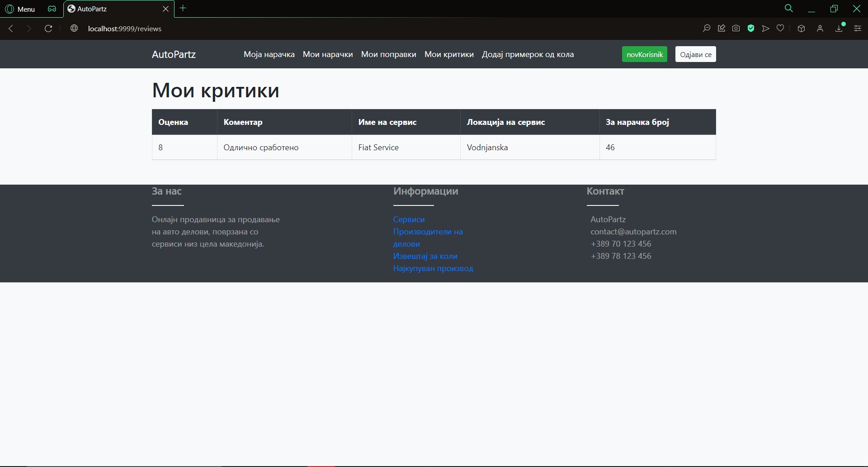Bookmark page with the heart icon
This screenshot has width=868, height=467.
(780, 29)
